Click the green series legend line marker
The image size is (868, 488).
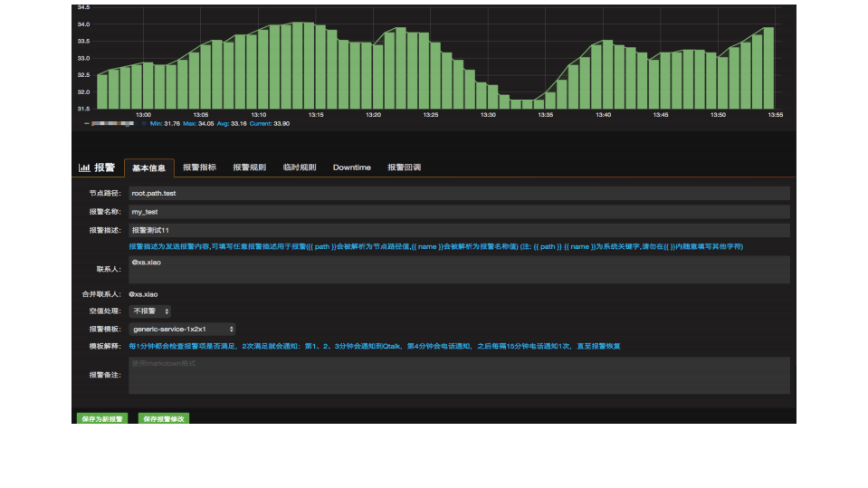tap(87, 123)
